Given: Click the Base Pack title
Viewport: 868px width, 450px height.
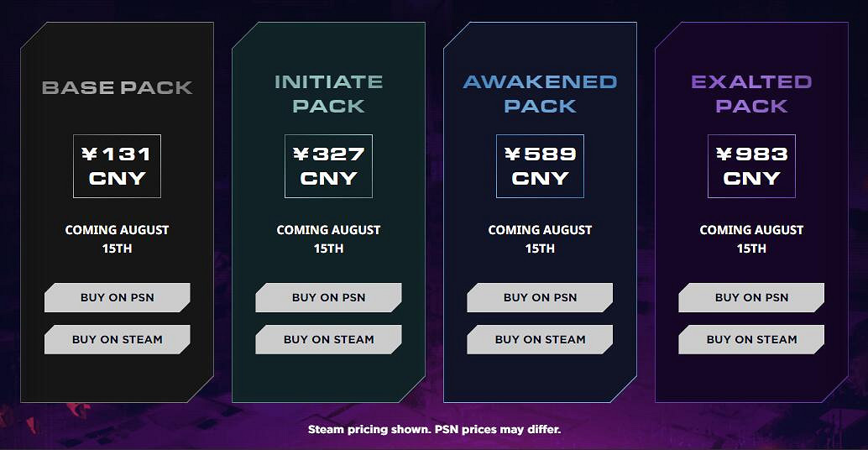Looking at the screenshot, I should click(118, 87).
